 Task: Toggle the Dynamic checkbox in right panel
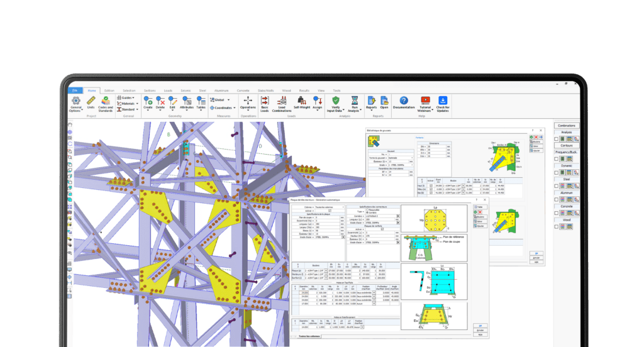557,172
